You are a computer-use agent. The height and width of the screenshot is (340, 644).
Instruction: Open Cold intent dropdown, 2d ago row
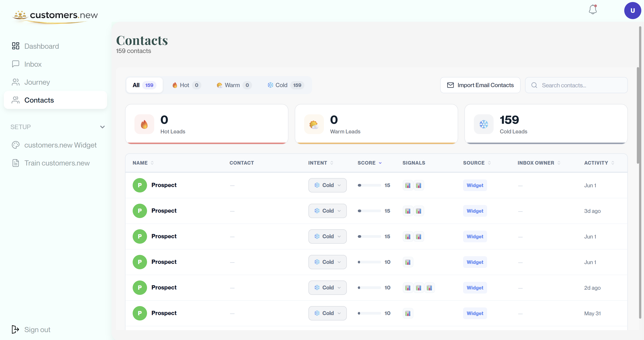click(327, 288)
